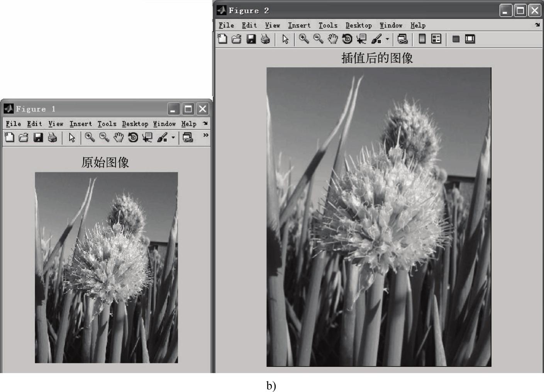Open Tools menu in Figure 1

pyautogui.click(x=107, y=124)
